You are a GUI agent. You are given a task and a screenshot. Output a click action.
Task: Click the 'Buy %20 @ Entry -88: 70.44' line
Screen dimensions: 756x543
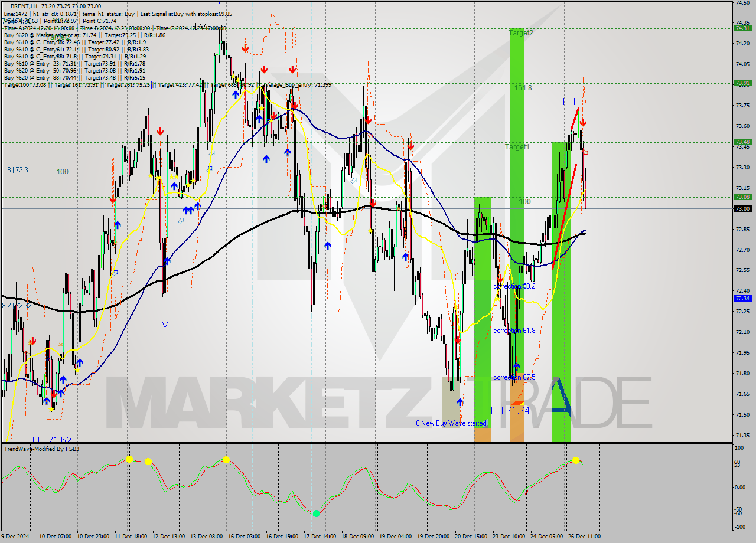74,77
